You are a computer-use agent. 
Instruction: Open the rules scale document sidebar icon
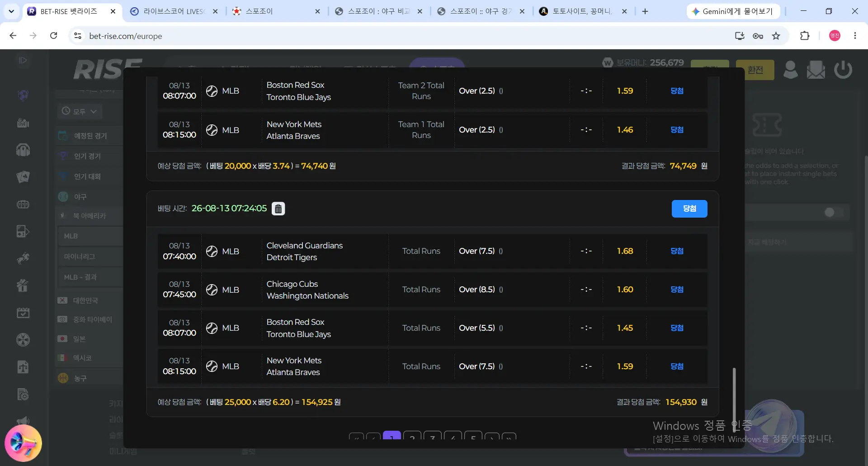click(23, 367)
